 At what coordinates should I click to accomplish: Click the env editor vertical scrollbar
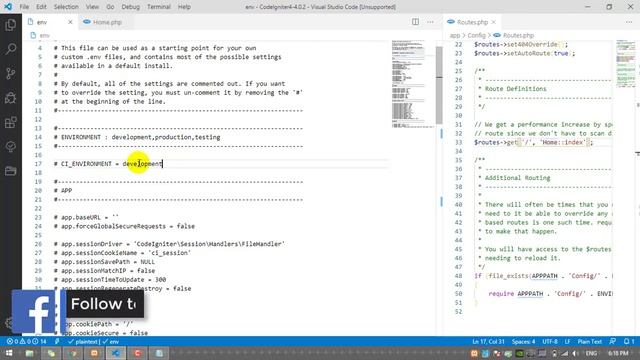[439, 86]
